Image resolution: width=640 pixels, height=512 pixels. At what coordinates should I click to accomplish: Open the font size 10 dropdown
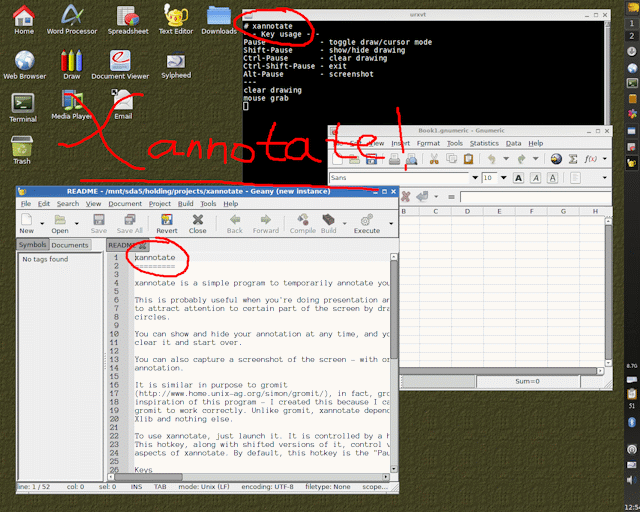pyautogui.click(x=504, y=177)
